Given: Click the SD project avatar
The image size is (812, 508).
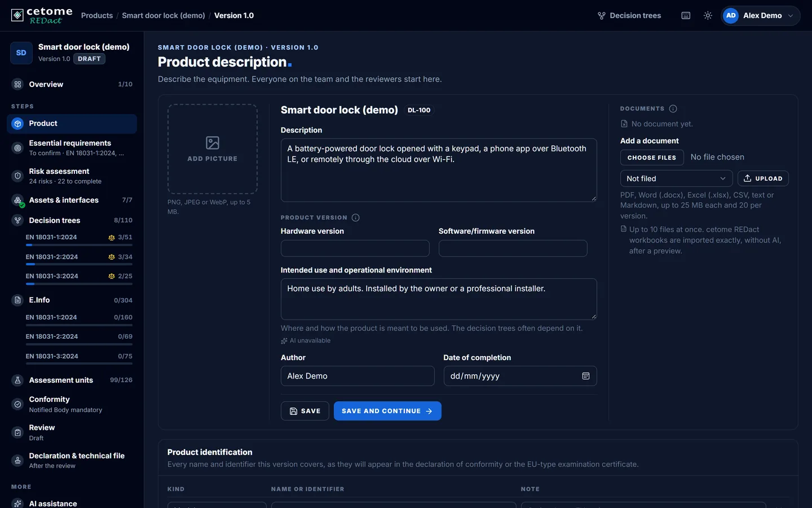Looking at the screenshot, I should click(x=21, y=53).
